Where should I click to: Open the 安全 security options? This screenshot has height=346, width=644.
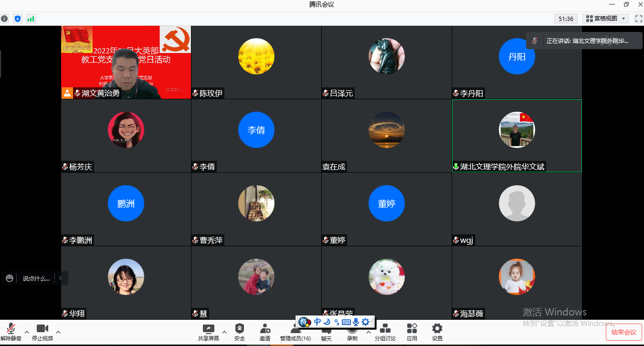tap(240, 332)
